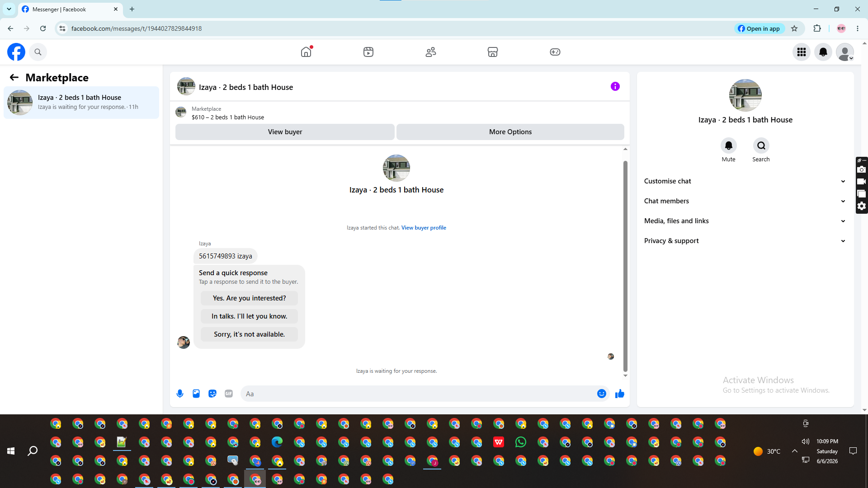Send quick response 'In talks. I'll let you know.'
This screenshot has width=868, height=488.
pos(249,316)
